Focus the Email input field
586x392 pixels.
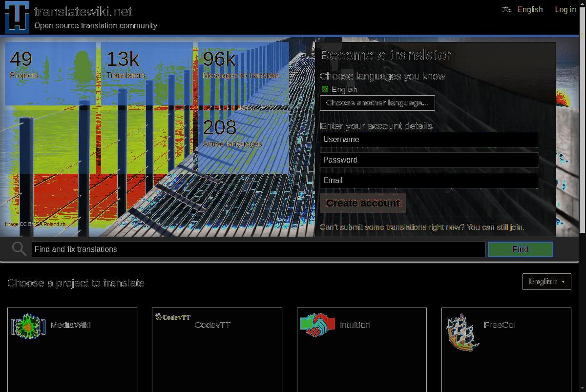pyautogui.click(x=429, y=181)
